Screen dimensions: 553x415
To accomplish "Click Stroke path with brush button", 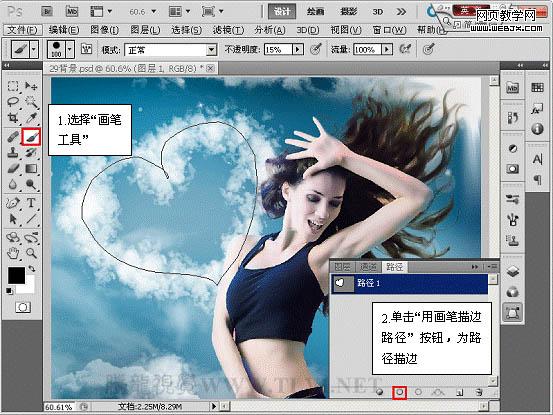I will [400, 392].
